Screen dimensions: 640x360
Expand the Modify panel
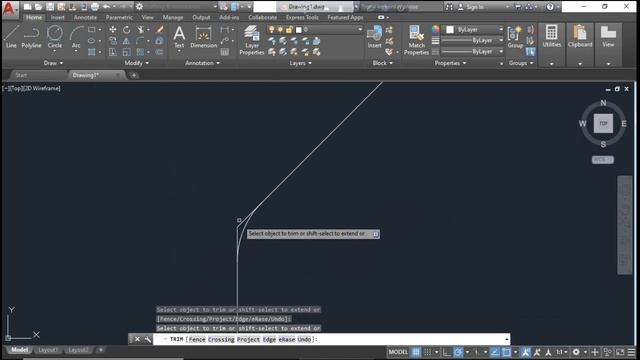137,63
